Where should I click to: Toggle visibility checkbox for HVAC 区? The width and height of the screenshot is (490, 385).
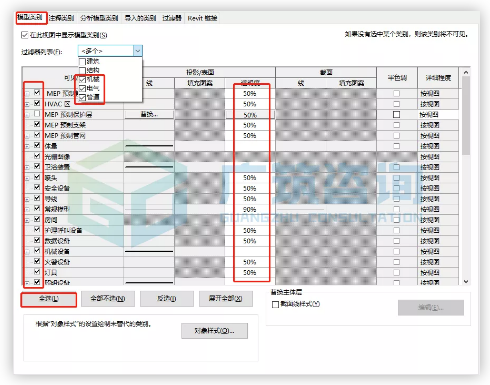[37, 103]
